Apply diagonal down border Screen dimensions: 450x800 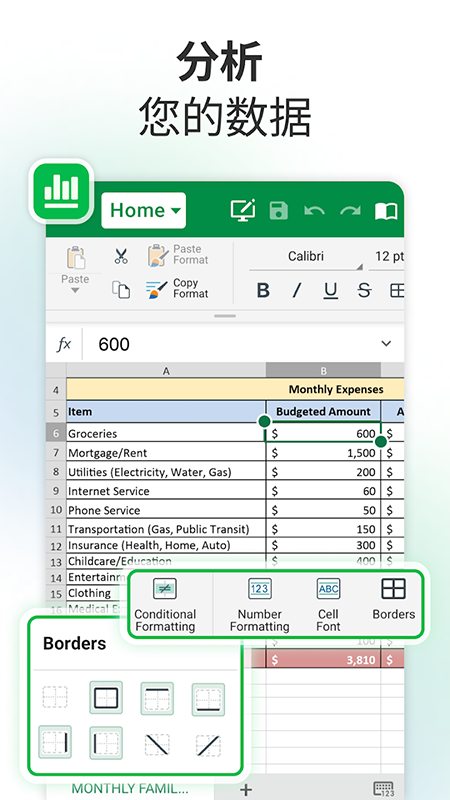[x=157, y=745]
